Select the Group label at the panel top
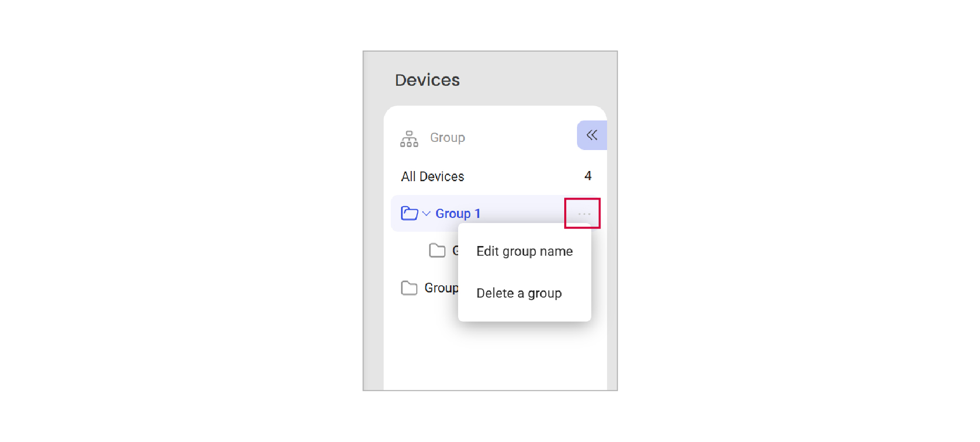 point(447,137)
